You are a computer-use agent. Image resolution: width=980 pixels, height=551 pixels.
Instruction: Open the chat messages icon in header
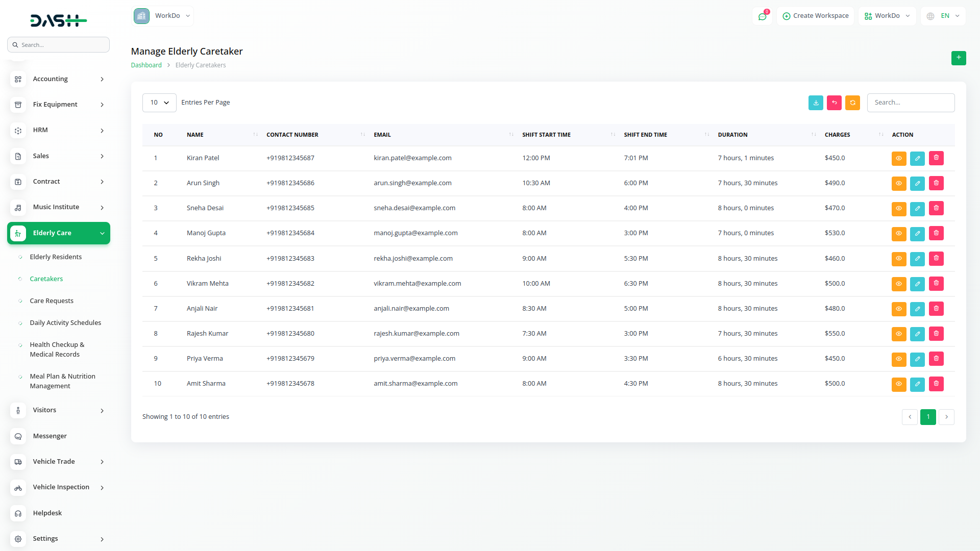762,16
